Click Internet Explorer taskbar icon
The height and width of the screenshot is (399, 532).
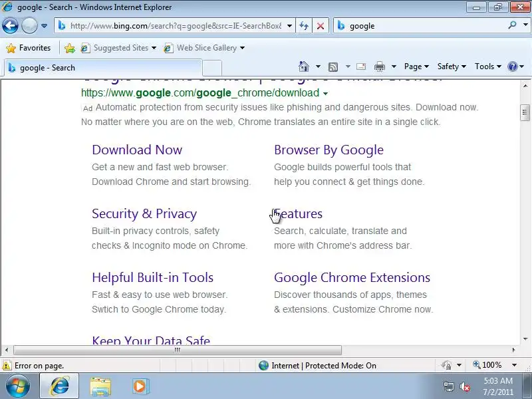pos(60,386)
